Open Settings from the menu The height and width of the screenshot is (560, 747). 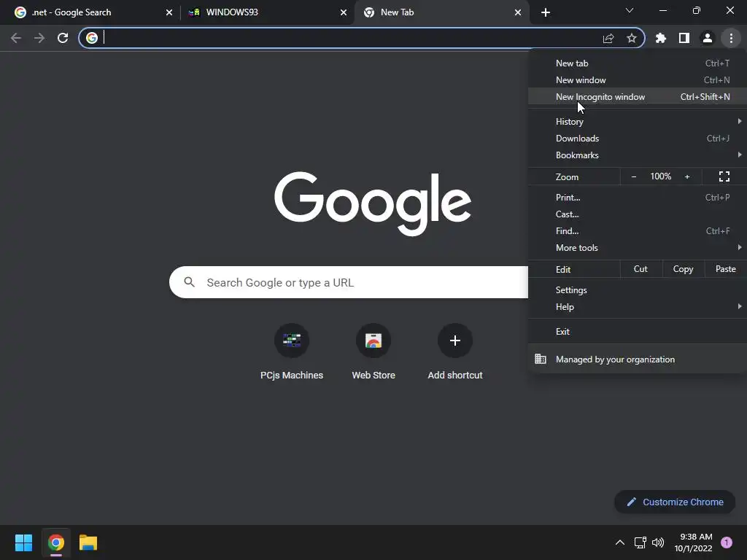pyautogui.click(x=638, y=290)
